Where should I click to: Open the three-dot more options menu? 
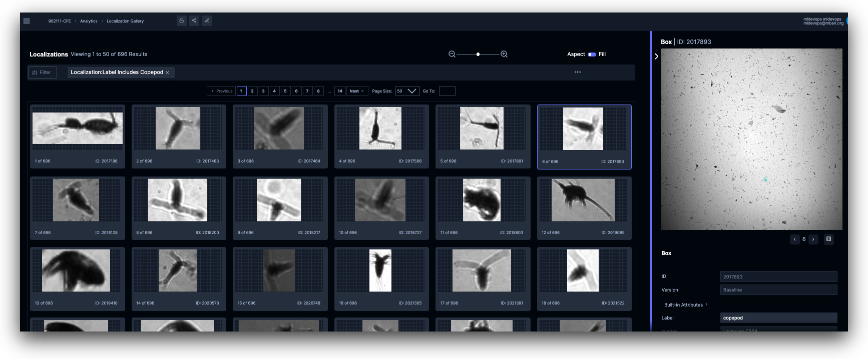coord(577,72)
